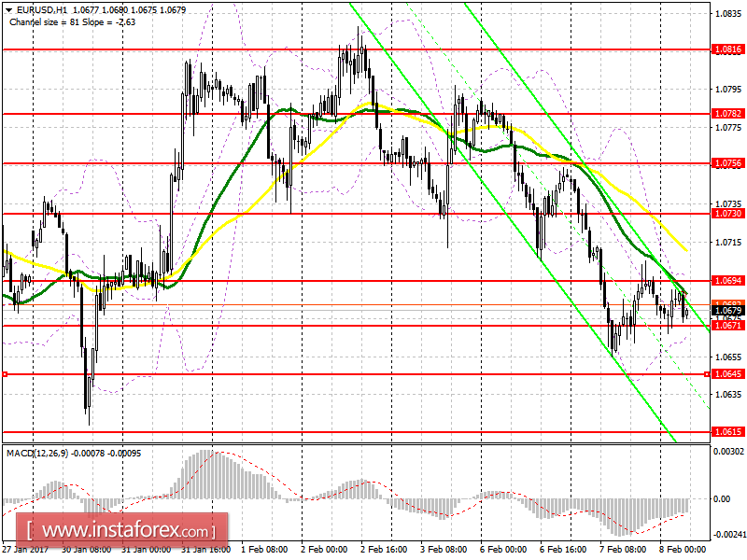The image size is (747, 560).
Task: Click the 1.0795 price scale value
Action: tap(728, 90)
